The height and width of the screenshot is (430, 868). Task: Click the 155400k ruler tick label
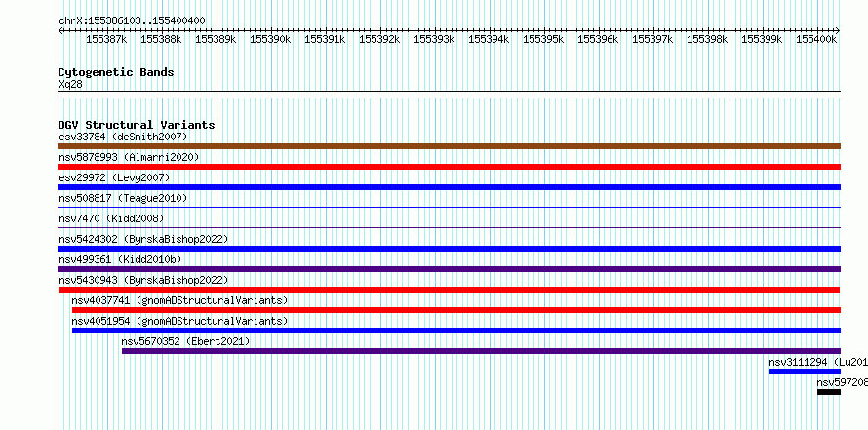coord(816,39)
